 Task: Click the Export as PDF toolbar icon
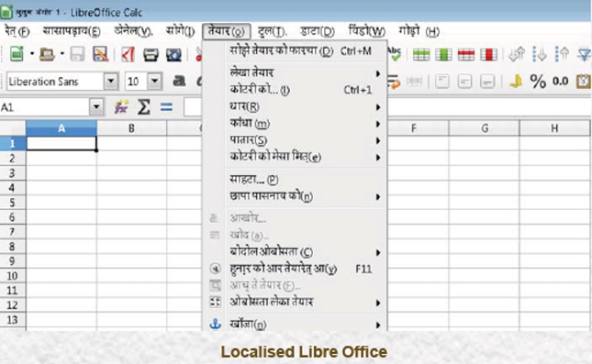[128, 55]
